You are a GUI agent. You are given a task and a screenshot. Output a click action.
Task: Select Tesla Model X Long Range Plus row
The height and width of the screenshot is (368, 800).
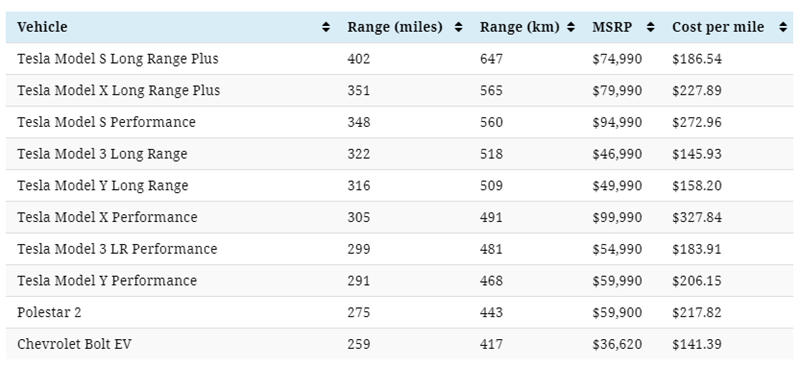click(399, 90)
